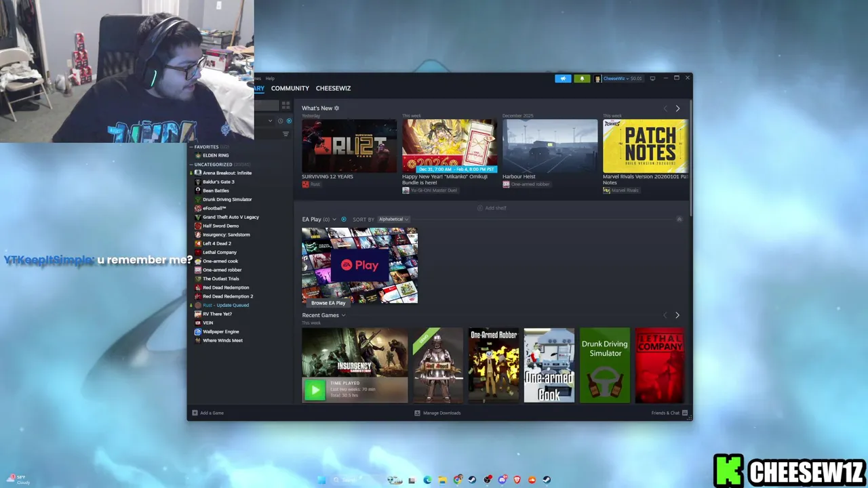Open Lethal Company red cover
Screen dimensions: 868x488
click(x=660, y=365)
